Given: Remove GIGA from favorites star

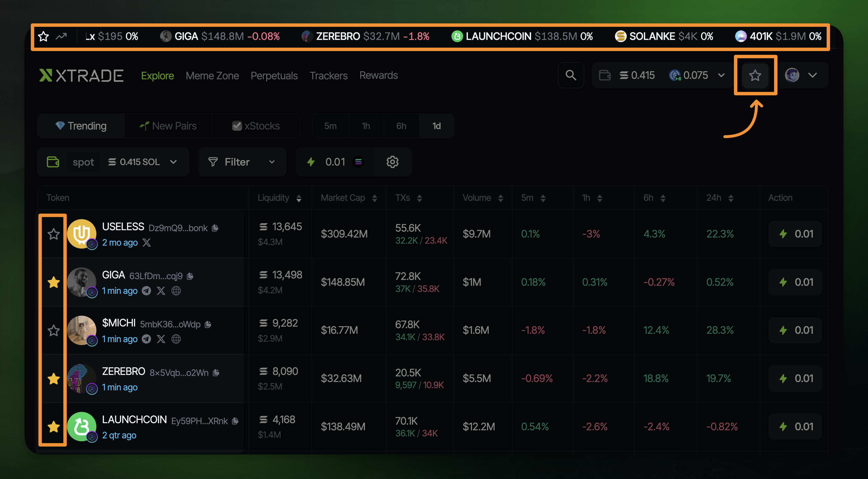Looking at the screenshot, I should click(x=54, y=282).
